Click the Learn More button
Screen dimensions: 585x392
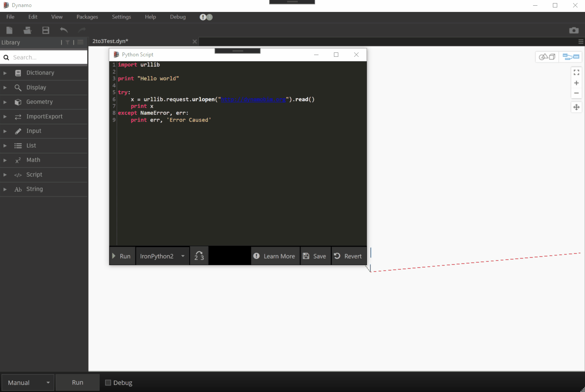[x=275, y=256]
